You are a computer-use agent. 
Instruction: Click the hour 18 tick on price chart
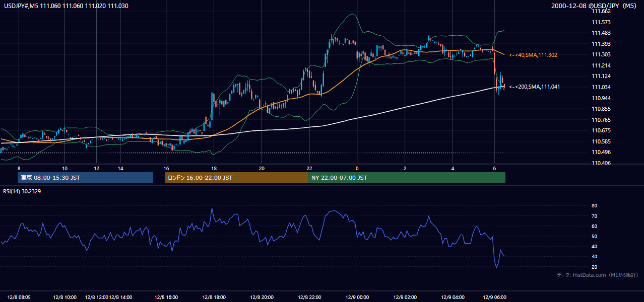(x=214, y=168)
